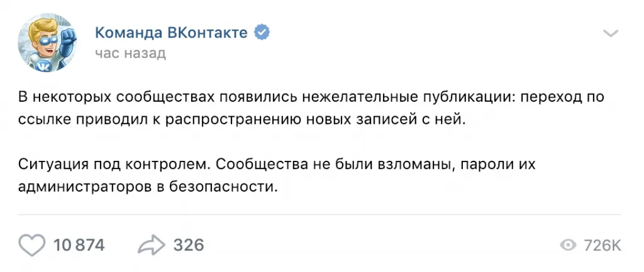Click the 326 reposts counter

pos(188,244)
